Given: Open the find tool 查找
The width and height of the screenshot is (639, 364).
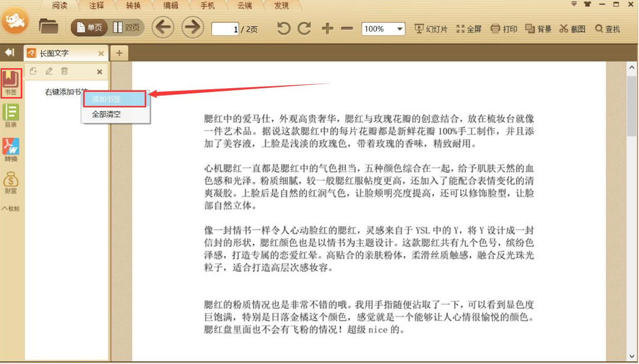Looking at the screenshot, I should coord(607,29).
